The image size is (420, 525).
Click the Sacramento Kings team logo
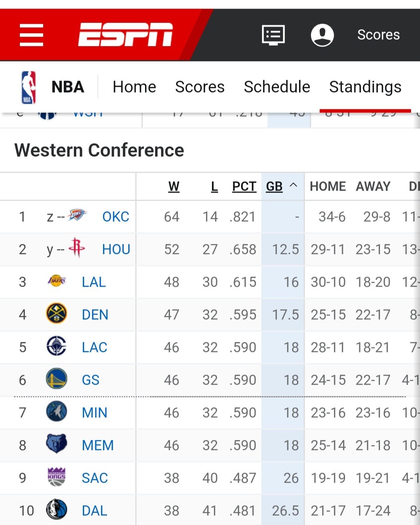(x=56, y=477)
